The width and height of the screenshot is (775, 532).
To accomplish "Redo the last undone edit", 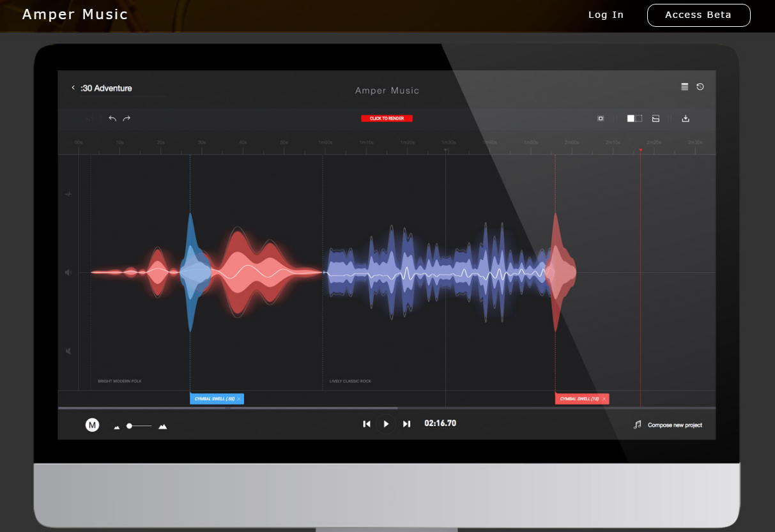I will 127,118.
